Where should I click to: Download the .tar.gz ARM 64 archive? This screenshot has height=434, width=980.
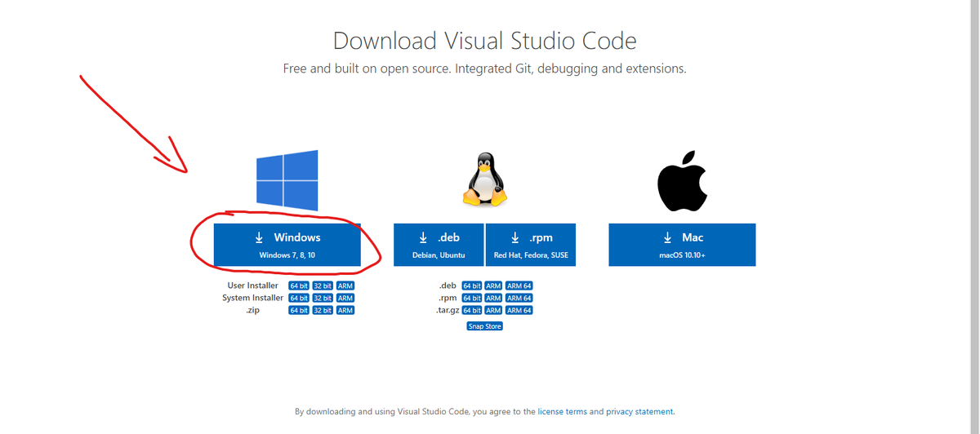(x=519, y=310)
